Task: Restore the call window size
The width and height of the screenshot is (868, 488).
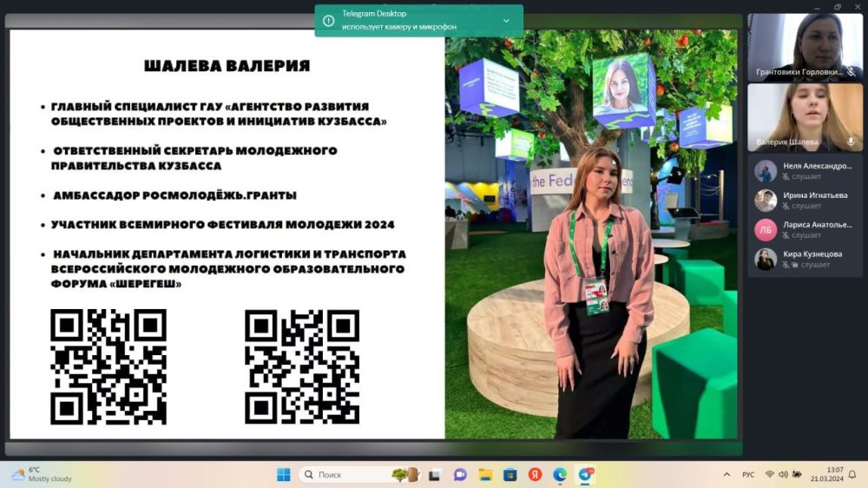Action: pos(838,7)
